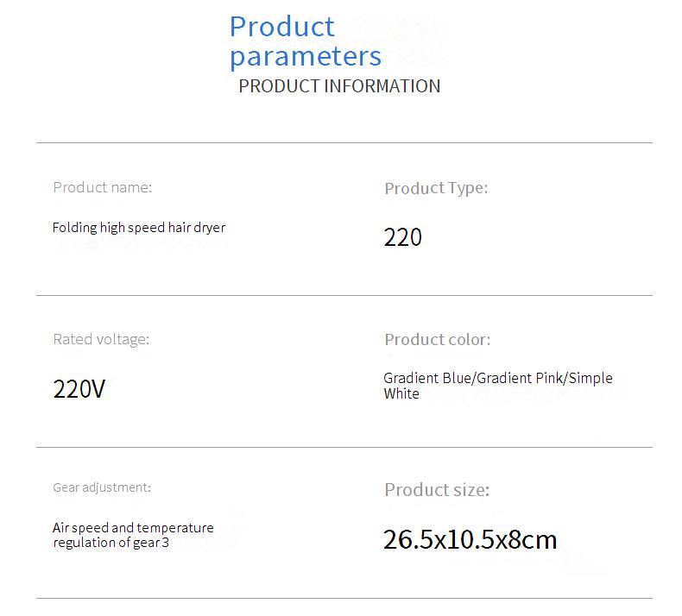The height and width of the screenshot is (616, 682).
Task: Select the "Product size:" label
Action: pyautogui.click(x=437, y=490)
